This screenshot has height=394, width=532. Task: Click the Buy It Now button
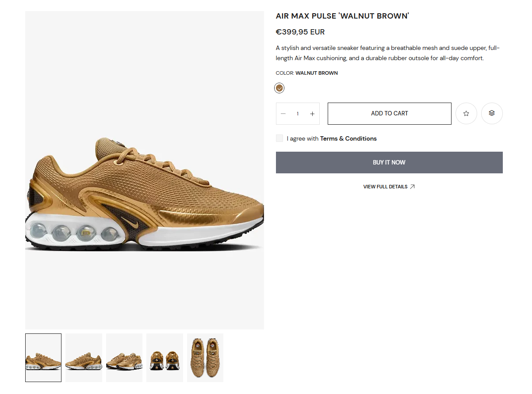[389, 162]
